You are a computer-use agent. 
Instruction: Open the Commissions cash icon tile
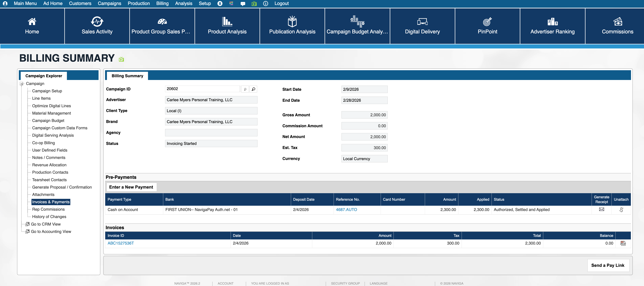pyautogui.click(x=617, y=22)
